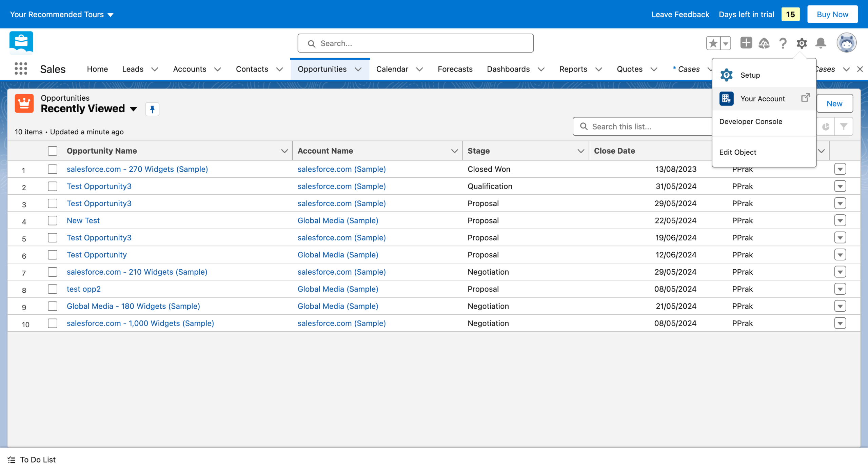Click the Opportunities crown icon

[x=24, y=103]
